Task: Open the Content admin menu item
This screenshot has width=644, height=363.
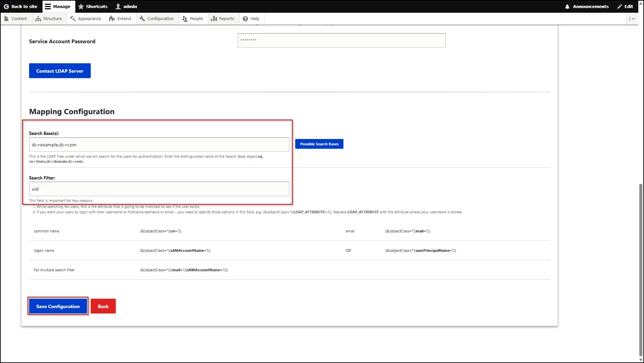Action: [x=16, y=18]
